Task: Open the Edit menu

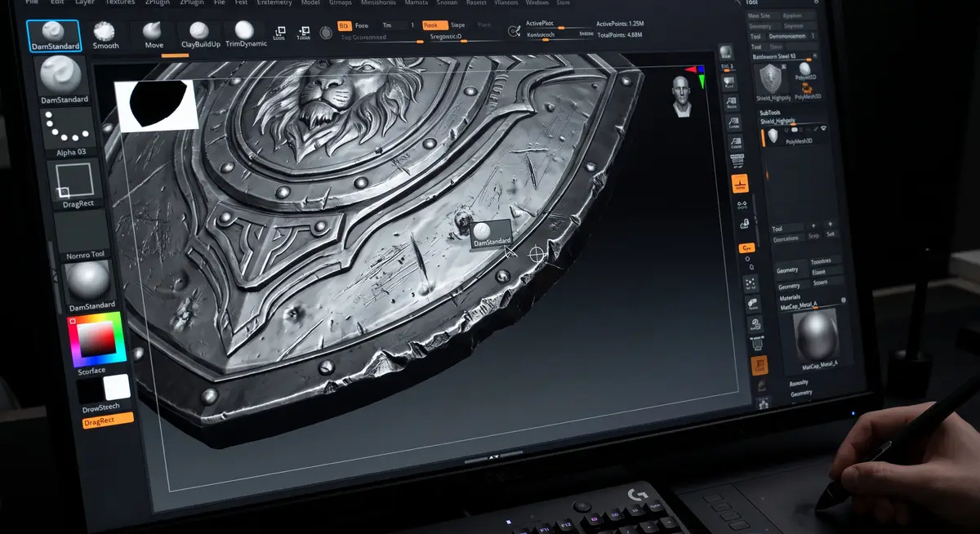Action: (58, 2)
